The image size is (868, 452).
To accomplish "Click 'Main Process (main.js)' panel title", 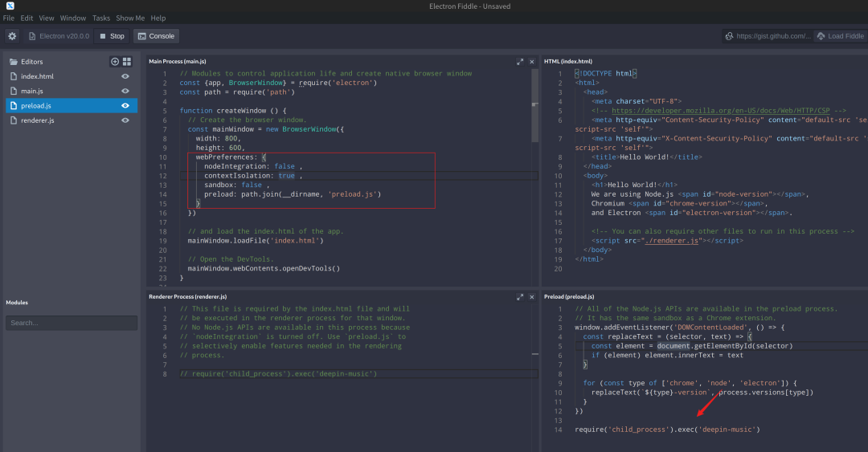I will 177,61.
